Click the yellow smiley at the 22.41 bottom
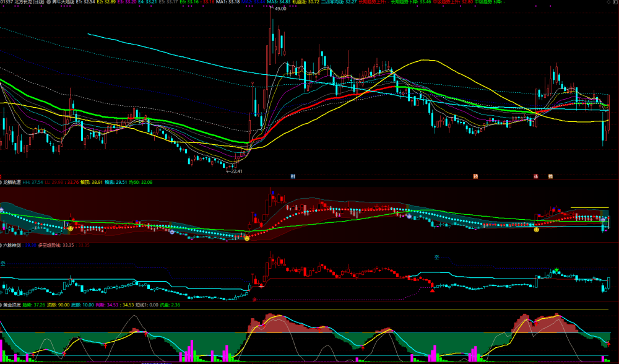 click(x=247, y=238)
